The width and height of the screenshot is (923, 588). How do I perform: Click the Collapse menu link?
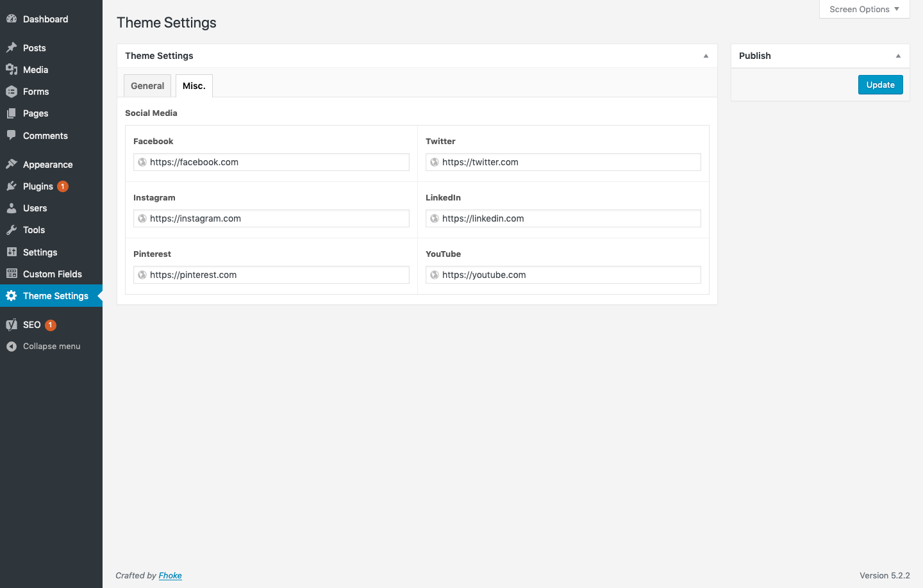(x=52, y=347)
